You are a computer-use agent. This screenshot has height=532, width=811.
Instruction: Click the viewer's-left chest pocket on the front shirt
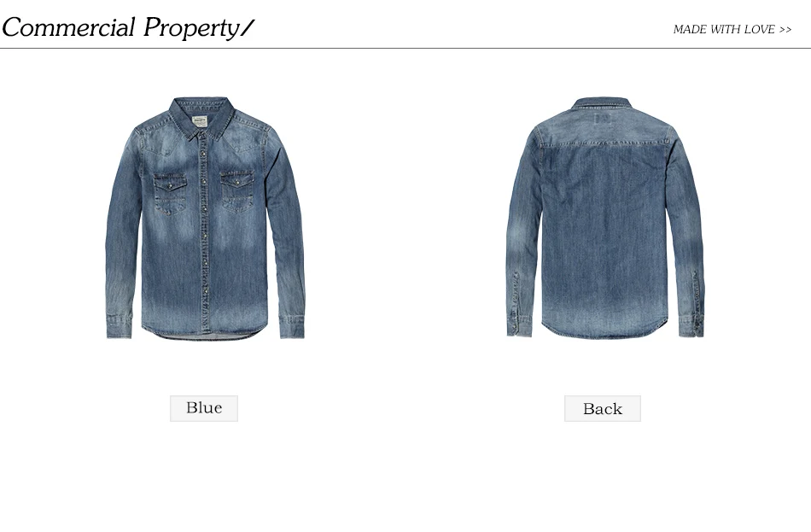coord(170,195)
